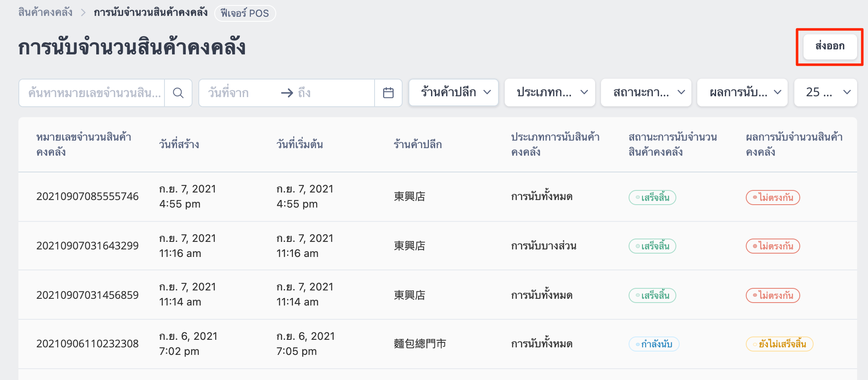This screenshot has width=868, height=380.
Task: Expand the ประเภทก... type filter dropdown
Action: [550, 92]
